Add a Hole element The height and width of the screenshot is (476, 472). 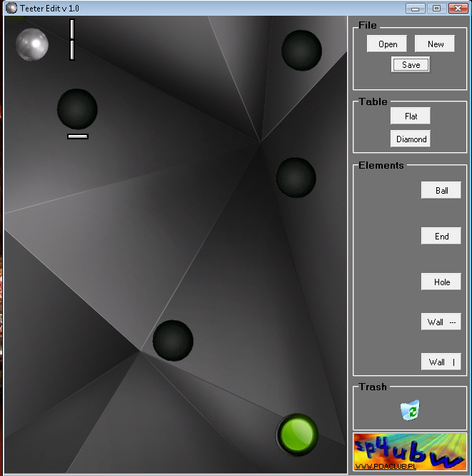441,282
